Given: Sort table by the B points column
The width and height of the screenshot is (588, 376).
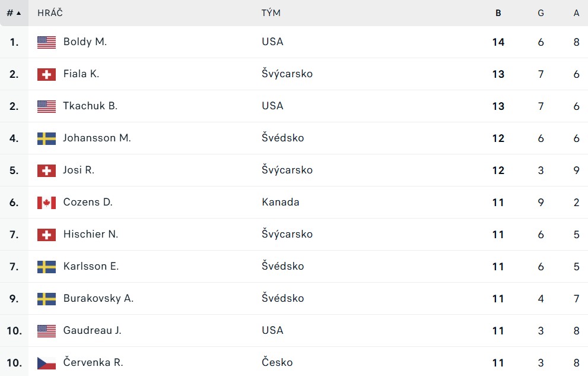Looking at the screenshot, I should click(x=498, y=13).
